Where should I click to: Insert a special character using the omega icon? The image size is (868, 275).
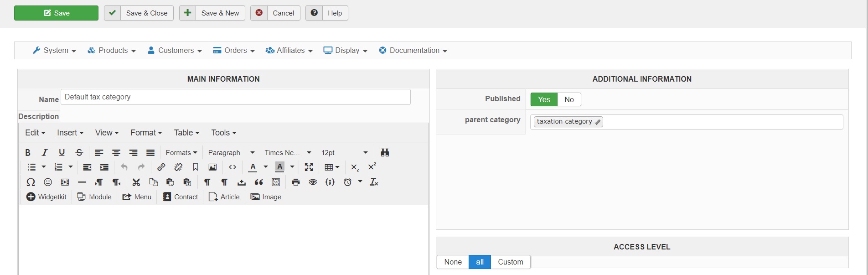31,182
